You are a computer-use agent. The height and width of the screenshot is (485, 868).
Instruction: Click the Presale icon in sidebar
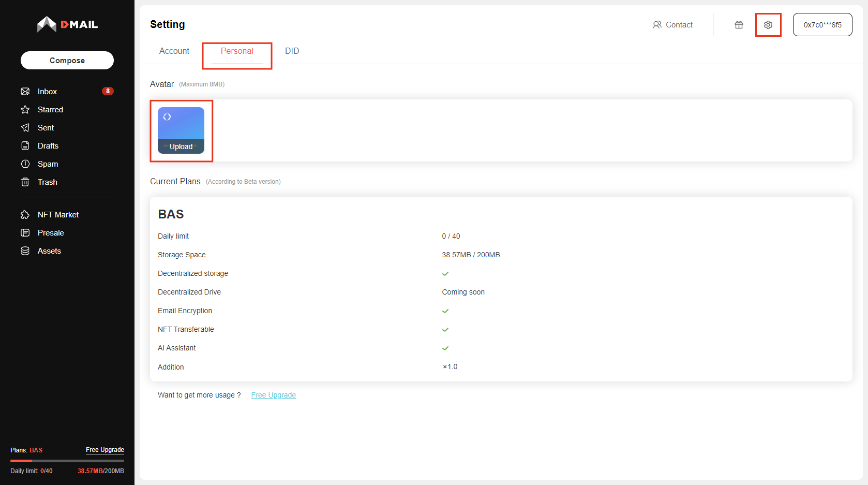[x=25, y=233]
